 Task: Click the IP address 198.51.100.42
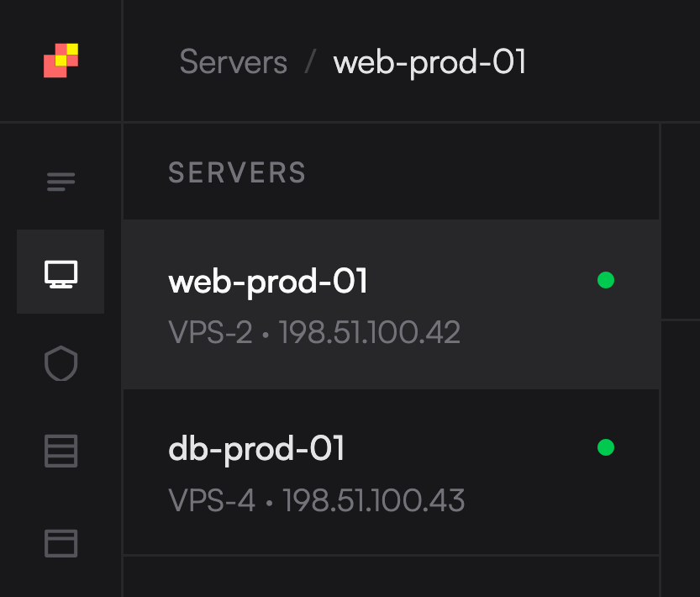369,333
